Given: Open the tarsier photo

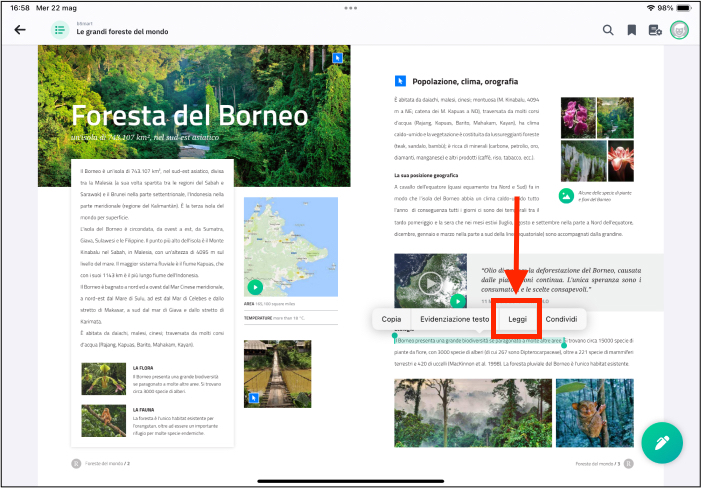Looking at the screenshot, I should (595, 413).
